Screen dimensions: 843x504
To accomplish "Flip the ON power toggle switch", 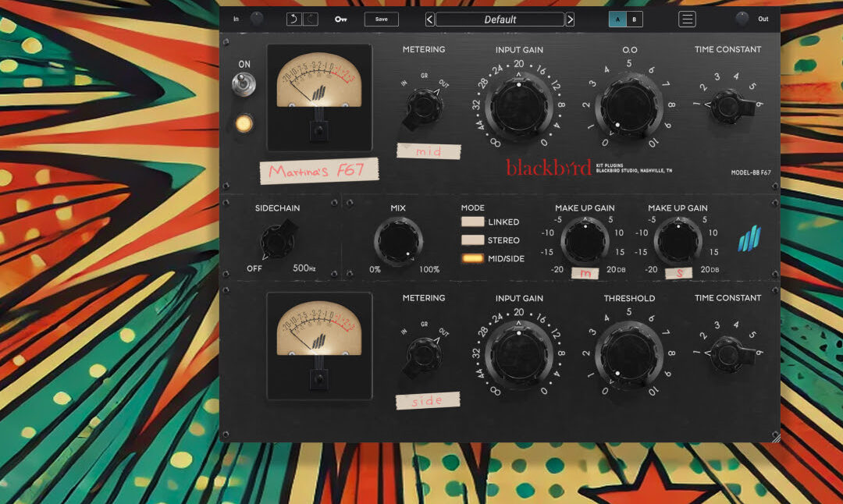I will point(244,84).
